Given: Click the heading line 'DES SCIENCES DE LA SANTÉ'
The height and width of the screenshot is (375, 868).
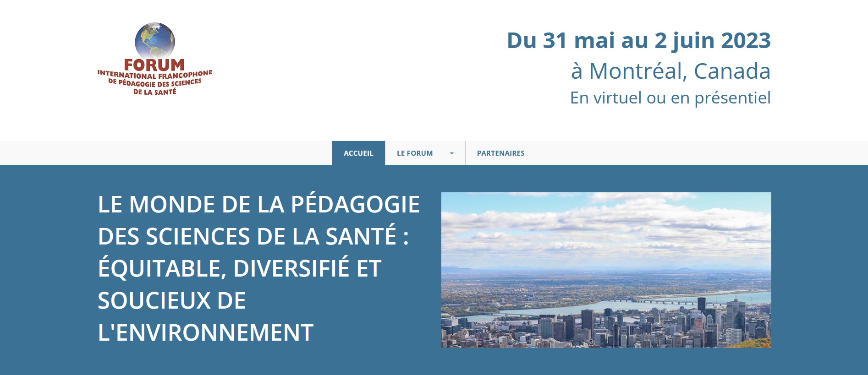Looking at the screenshot, I should click(x=253, y=236).
